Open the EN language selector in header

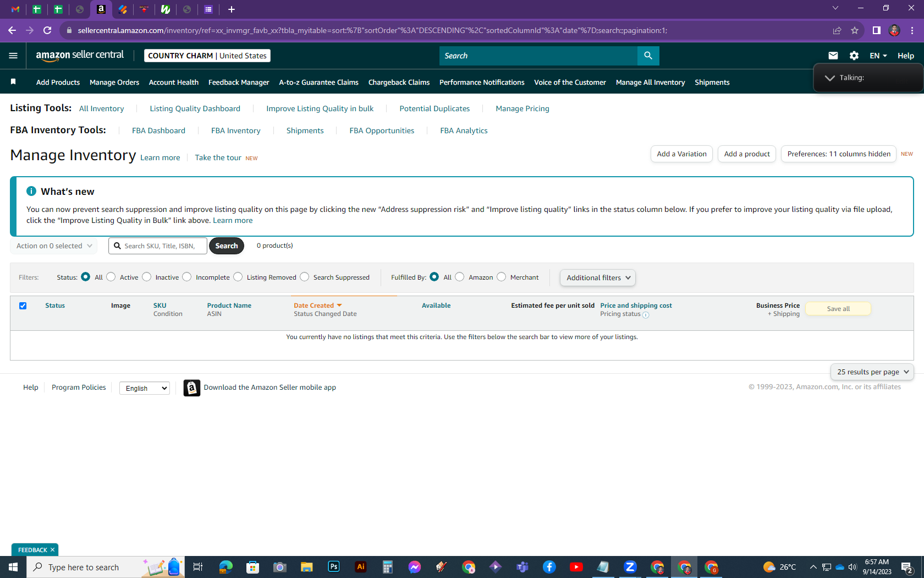pos(878,56)
